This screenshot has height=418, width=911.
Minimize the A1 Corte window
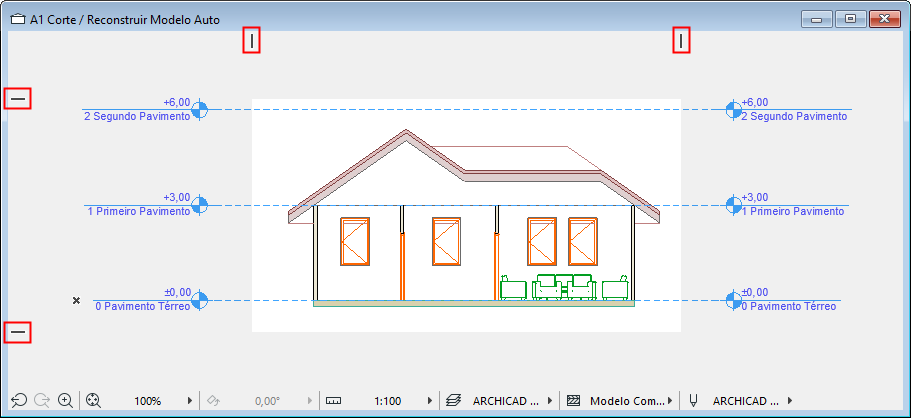point(817,19)
